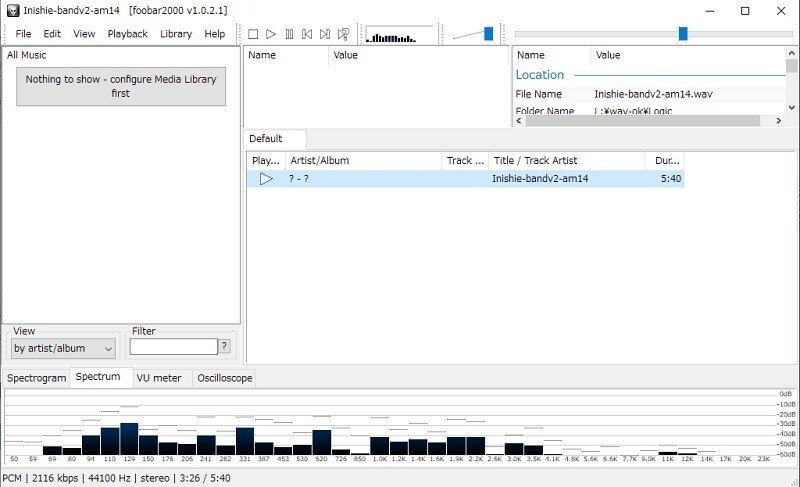Click the Value header in middle panel
The height and width of the screenshot is (487, 800).
[345, 55]
